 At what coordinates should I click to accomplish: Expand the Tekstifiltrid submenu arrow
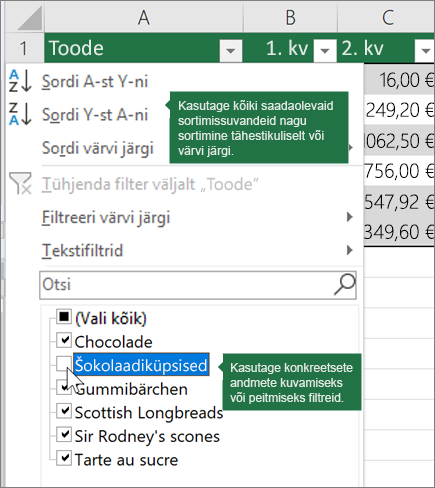[x=349, y=250]
